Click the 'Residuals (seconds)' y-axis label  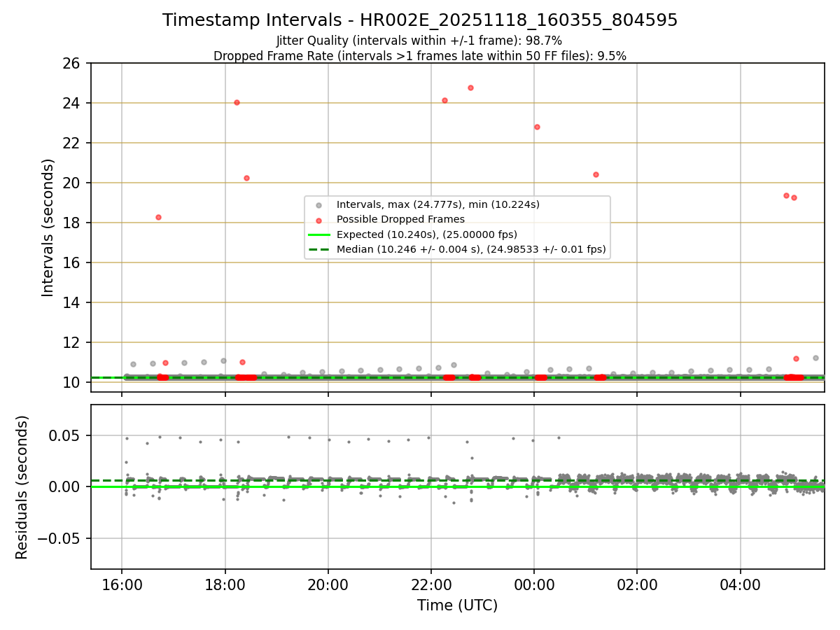pos(22,487)
